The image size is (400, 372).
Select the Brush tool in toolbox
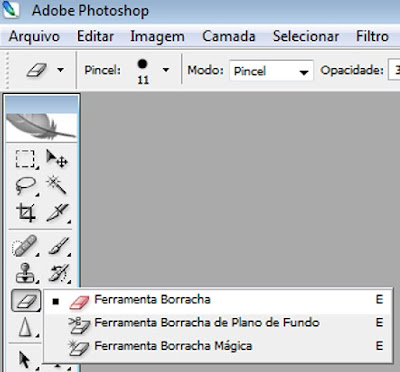point(59,246)
